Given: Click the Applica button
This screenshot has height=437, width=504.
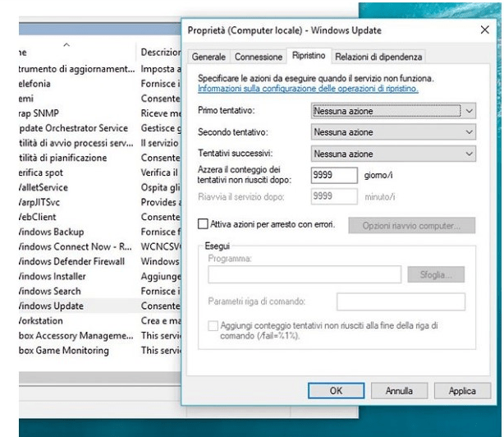Looking at the screenshot, I should coord(462,392).
